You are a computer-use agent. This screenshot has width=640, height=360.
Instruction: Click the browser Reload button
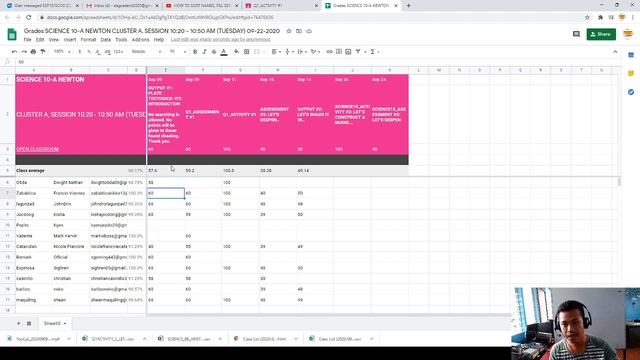click(29, 18)
